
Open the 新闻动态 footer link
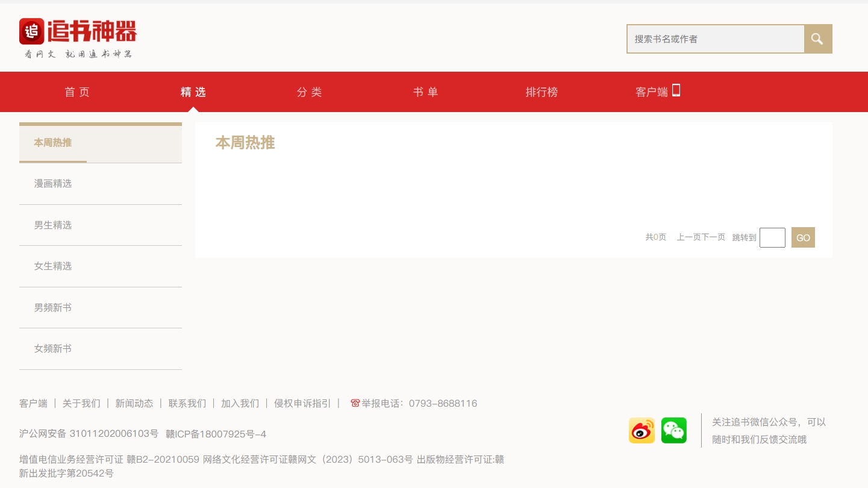(x=134, y=404)
